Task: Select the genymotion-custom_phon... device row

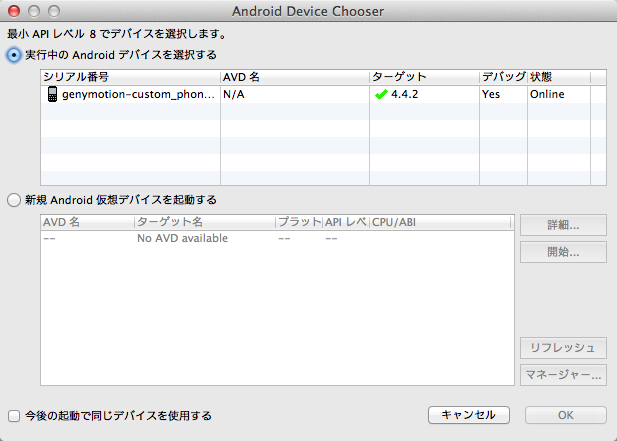Action: point(323,94)
